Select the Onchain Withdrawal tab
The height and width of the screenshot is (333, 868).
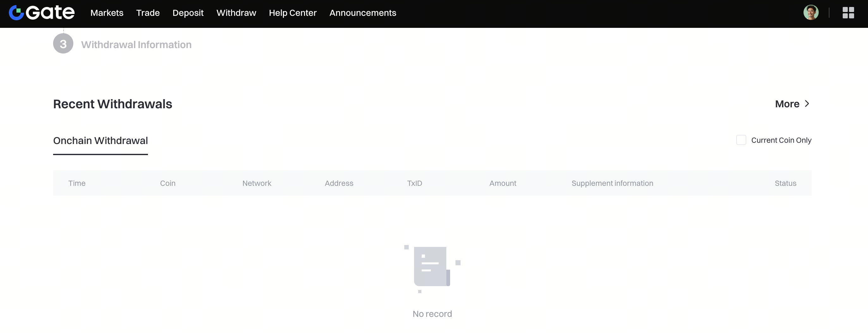click(x=101, y=141)
